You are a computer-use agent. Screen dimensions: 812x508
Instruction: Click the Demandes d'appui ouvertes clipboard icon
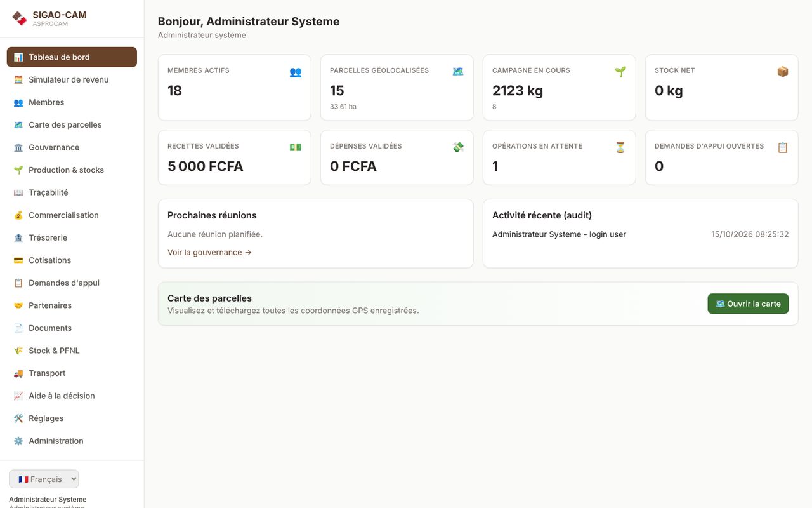[783, 147]
